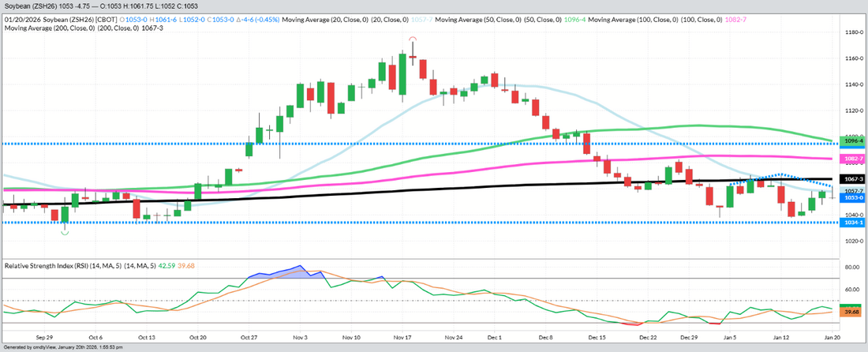The image size is (868, 352).
Task: Click the '1180-0' price axis label
Action: point(854,32)
